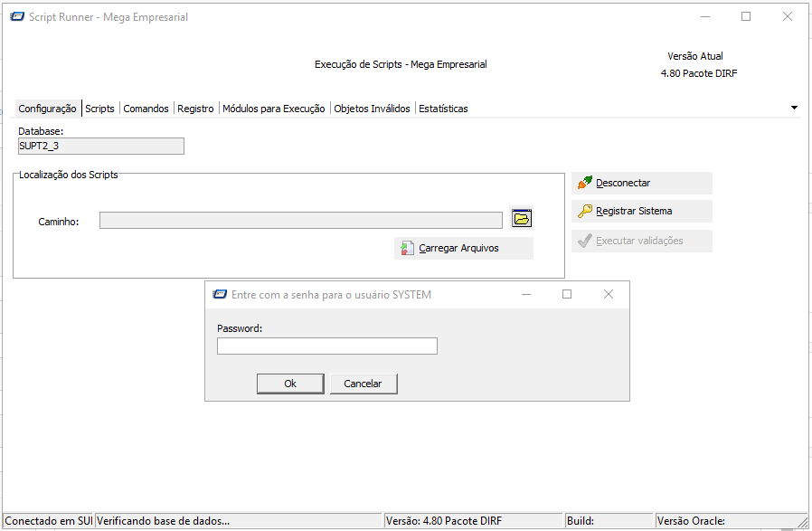Click the Caminho path field
This screenshot has width=812, height=531.
click(301, 220)
